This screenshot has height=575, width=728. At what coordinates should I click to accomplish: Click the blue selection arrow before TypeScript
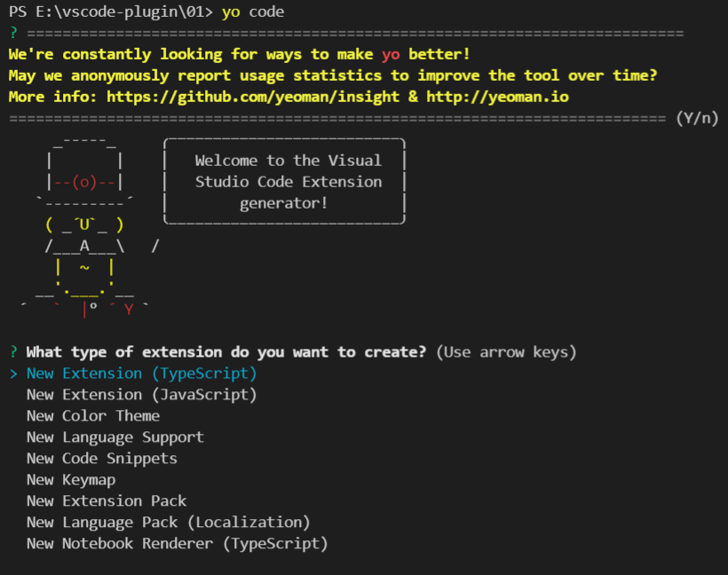(13, 374)
